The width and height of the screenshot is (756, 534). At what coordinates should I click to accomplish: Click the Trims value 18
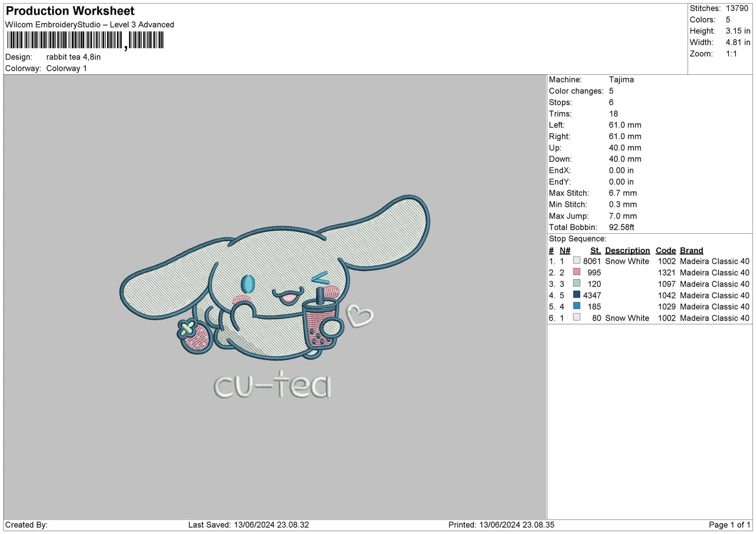[x=613, y=114]
